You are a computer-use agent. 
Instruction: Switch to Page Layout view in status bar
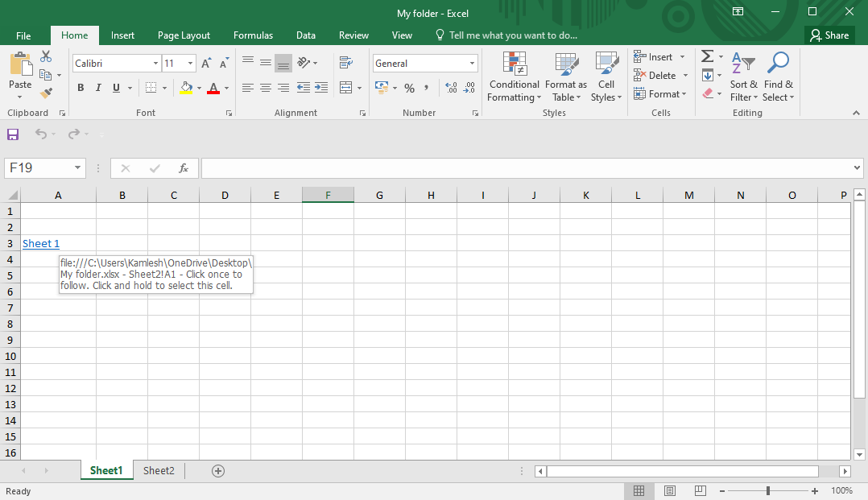tap(670, 490)
